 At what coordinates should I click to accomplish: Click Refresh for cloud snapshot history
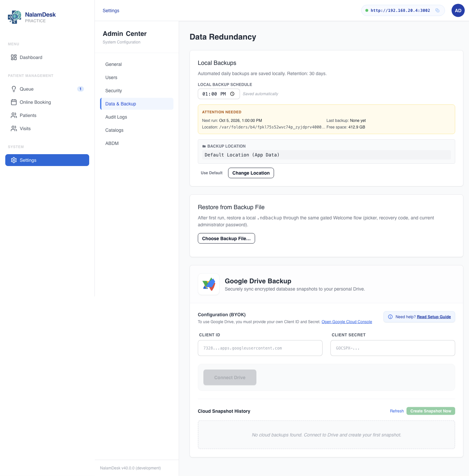397,411
